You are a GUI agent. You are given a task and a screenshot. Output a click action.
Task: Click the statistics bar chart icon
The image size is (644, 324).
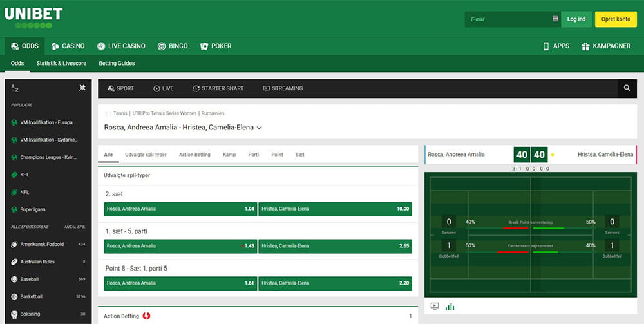click(450, 307)
